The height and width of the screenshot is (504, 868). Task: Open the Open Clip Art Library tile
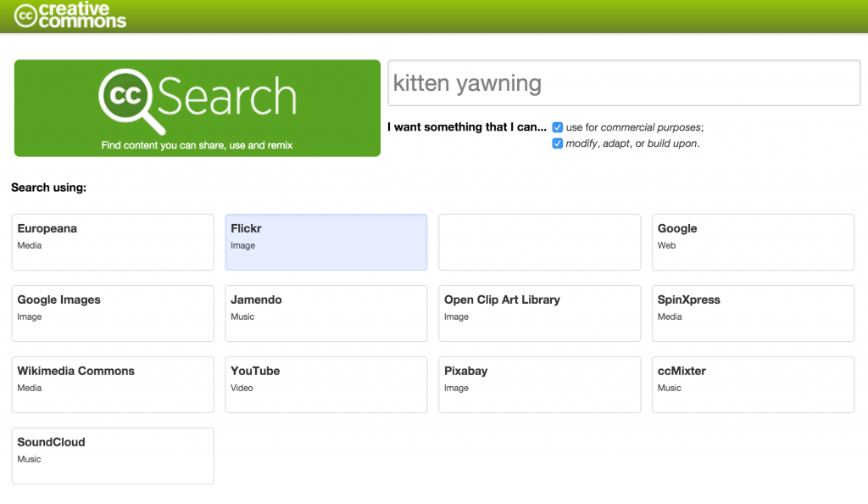tap(539, 313)
